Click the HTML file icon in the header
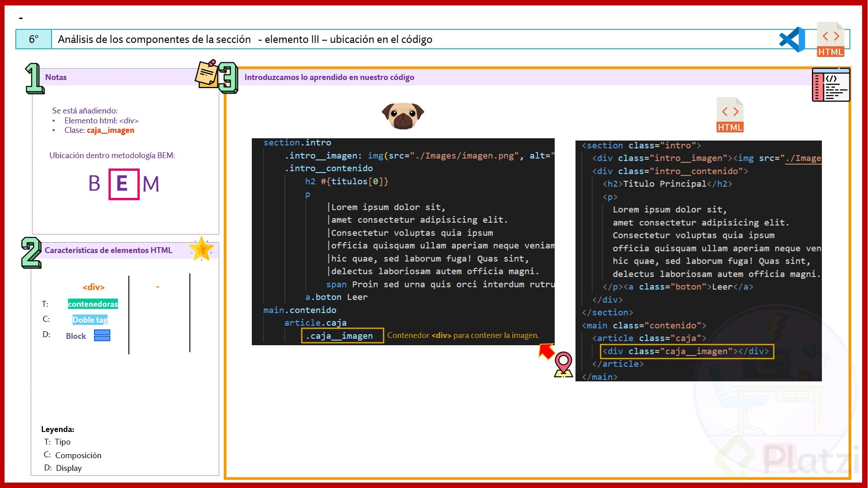868x488 pixels. [x=830, y=39]
